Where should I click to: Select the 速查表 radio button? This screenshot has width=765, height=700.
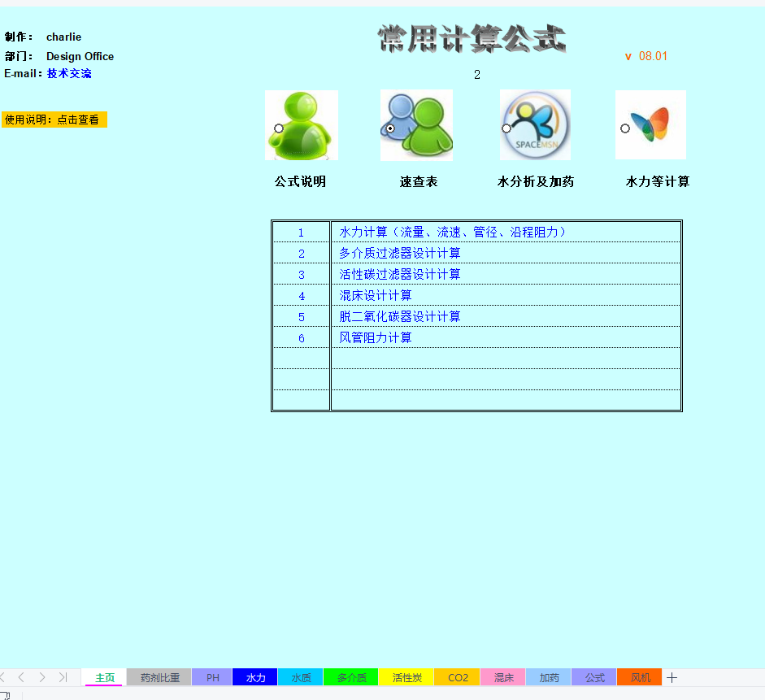(390, 128)
